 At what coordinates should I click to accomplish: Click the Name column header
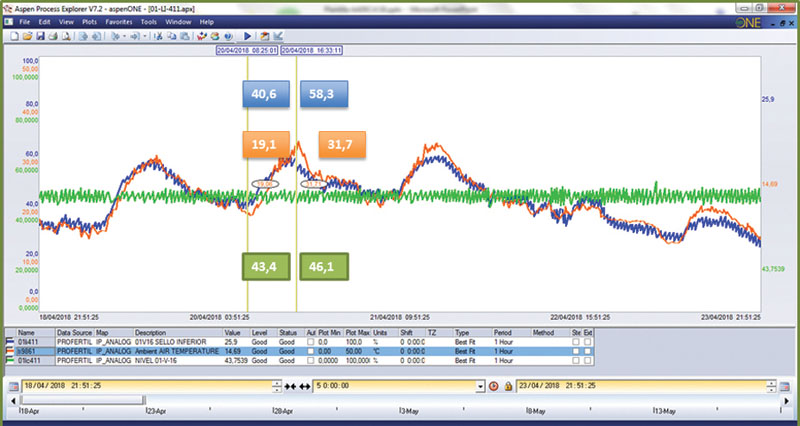click(35, 333)
